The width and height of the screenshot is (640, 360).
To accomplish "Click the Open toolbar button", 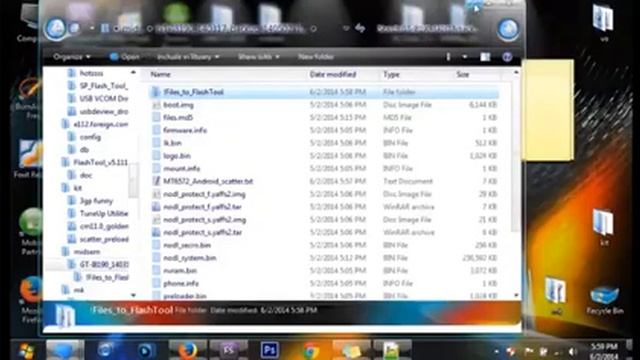I will tap(124, 57).
